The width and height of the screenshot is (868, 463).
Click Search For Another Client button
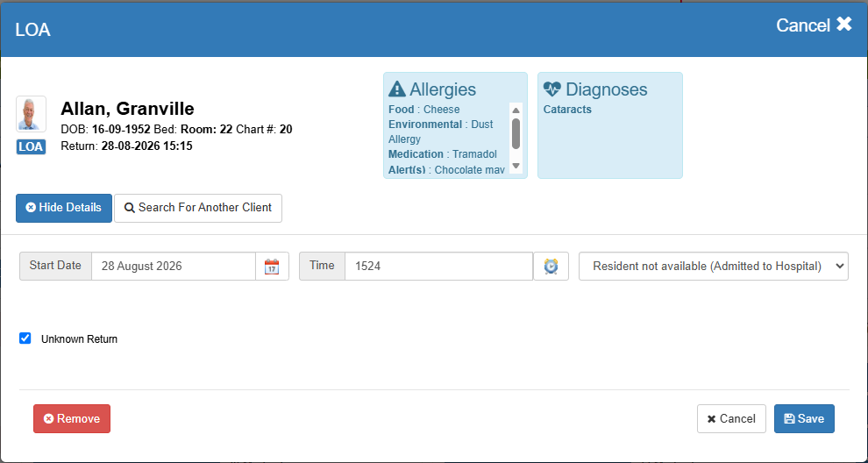[x=198, y=208]
